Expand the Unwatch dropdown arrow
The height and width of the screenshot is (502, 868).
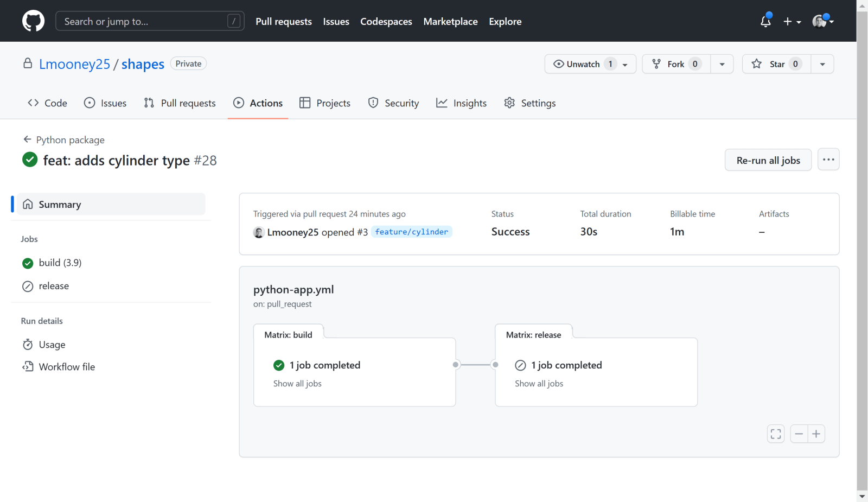pyautogui.click(x=626, y=65)
